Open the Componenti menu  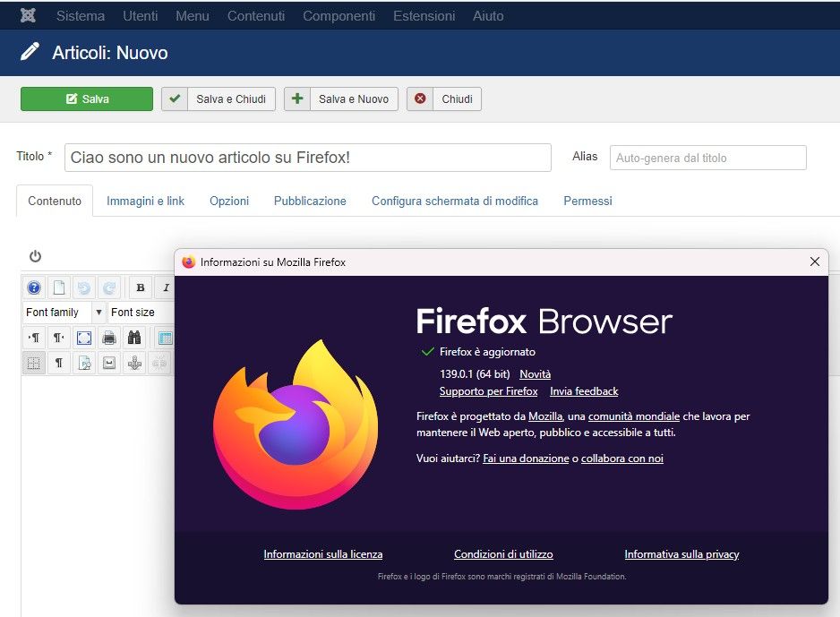pyautogui.click(x=339, y=16)
